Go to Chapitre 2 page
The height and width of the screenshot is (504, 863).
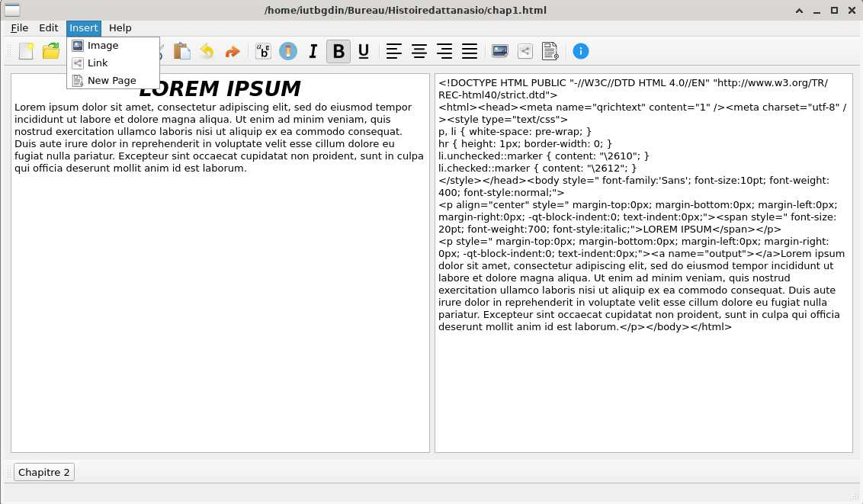44,472
